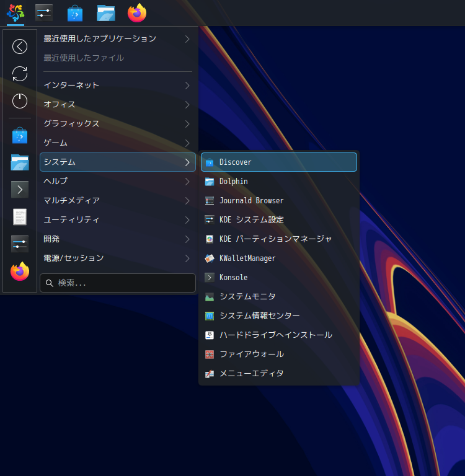Image resolution: width=465 pixels, height=476 pixels.
Task: Open the 開発 menu category
Action: click(x=118, y=239)
